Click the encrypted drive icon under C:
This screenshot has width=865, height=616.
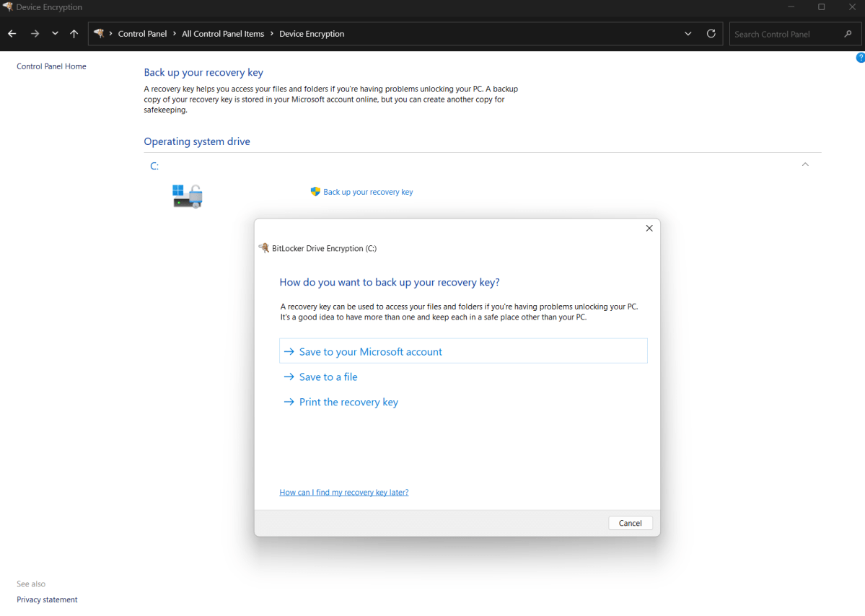point(187,195)
